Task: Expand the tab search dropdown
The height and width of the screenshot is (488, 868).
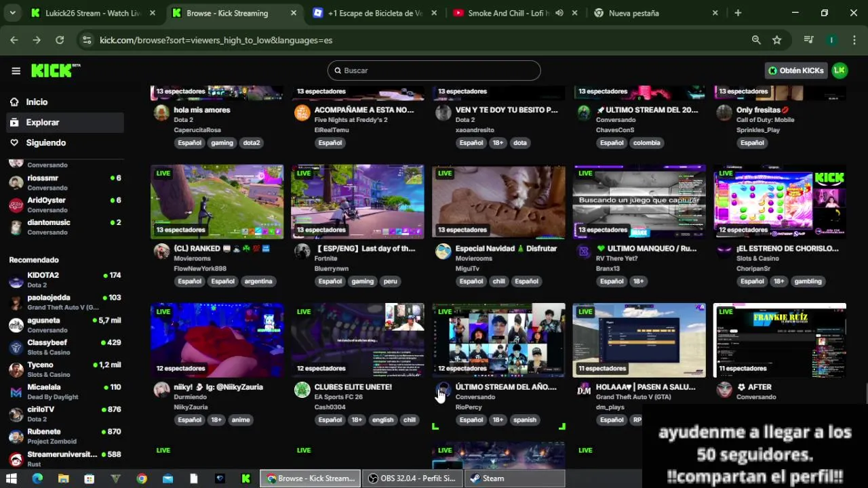Action: (x=12, y=13)
